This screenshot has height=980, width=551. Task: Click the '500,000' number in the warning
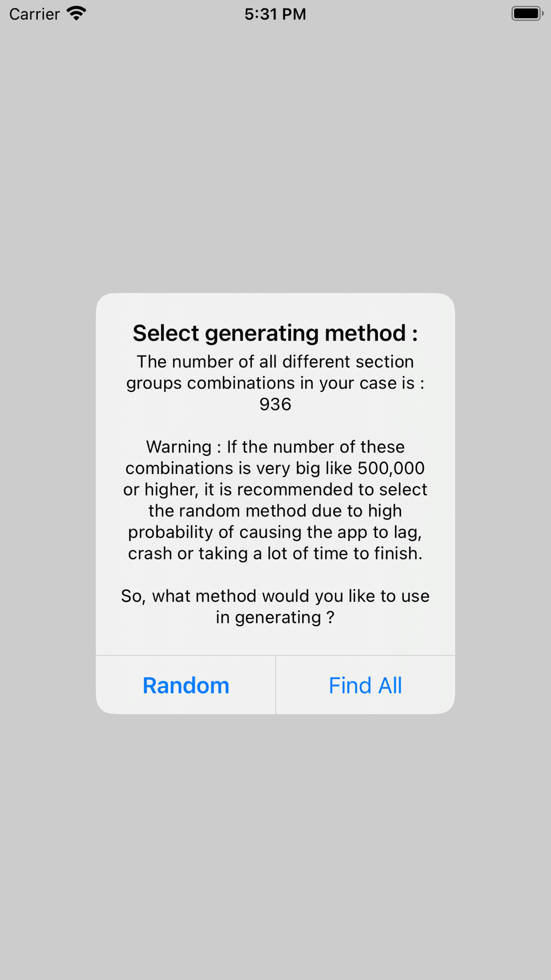point(391,468)
